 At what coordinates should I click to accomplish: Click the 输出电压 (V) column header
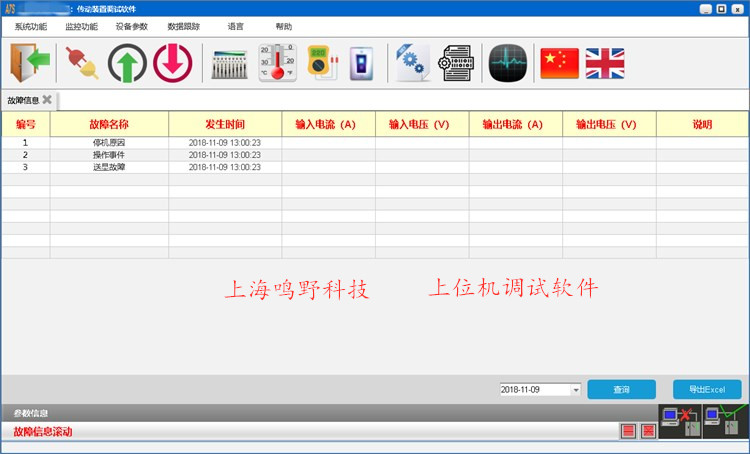point(609,124)
